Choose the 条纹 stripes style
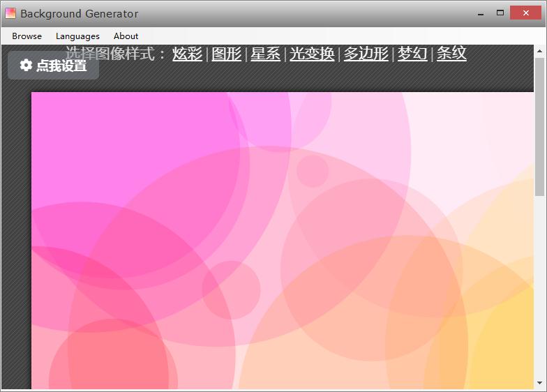Image resolution: width=547 pixels, height=392 pixels. coord(451,54)
